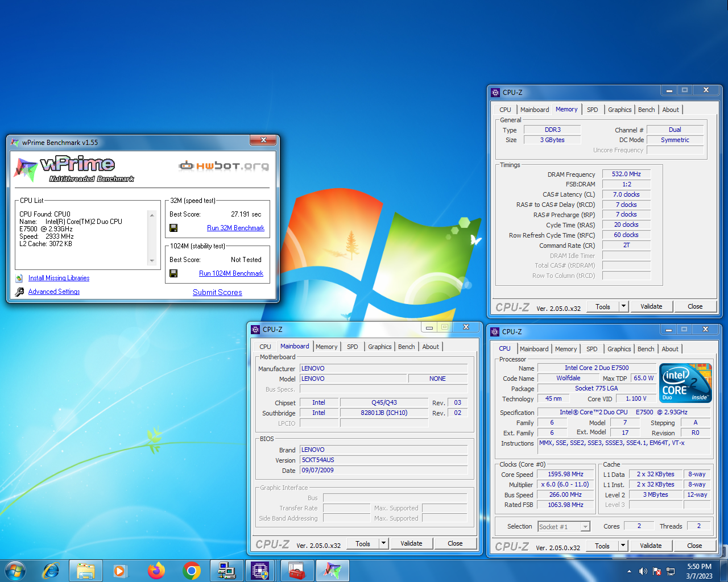Click the network status tray icon

click(671, 571)
